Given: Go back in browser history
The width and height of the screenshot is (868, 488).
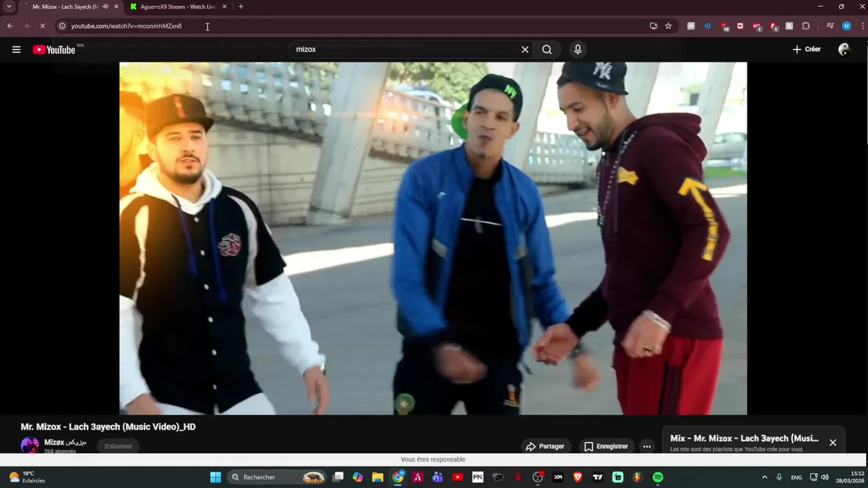Looking at the screenshot, I should [x=10, y=26].
